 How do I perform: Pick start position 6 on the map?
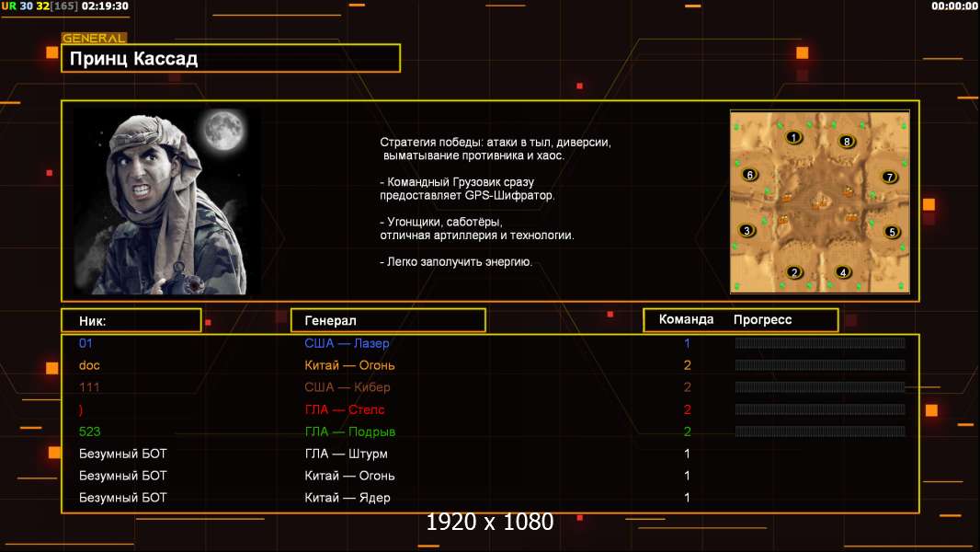(749, 175)
